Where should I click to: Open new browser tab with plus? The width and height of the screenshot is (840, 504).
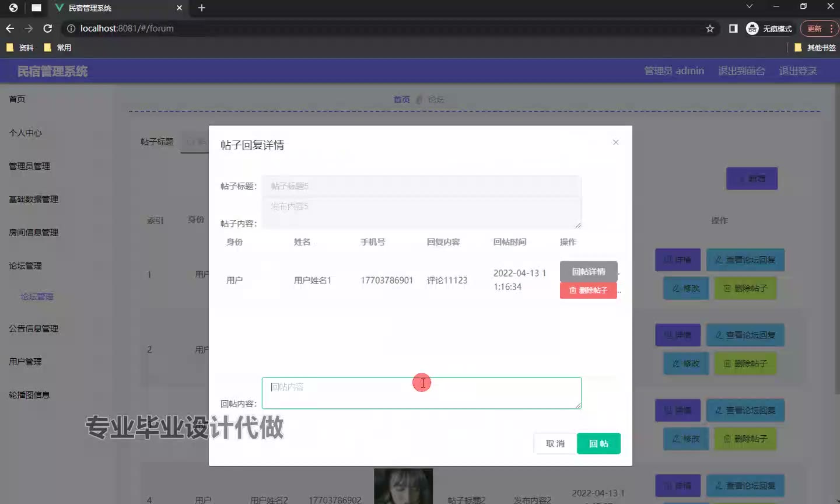point(202,8)
